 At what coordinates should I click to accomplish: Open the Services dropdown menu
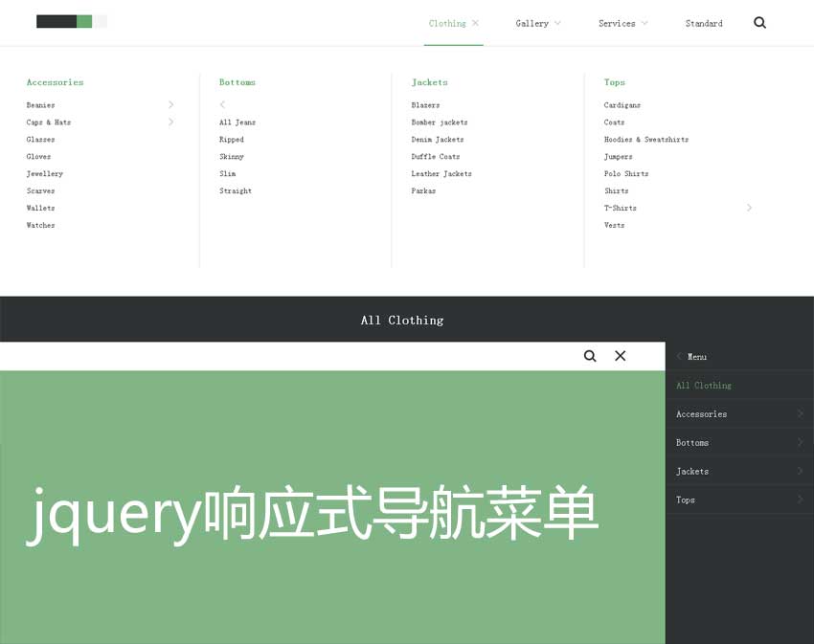622,23
